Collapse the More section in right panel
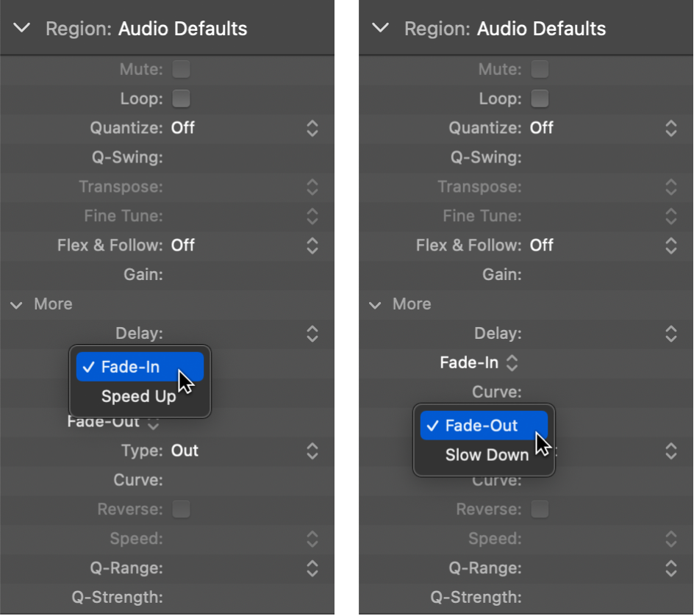This screenshot has height=616, width=694. tap(375, 304)
